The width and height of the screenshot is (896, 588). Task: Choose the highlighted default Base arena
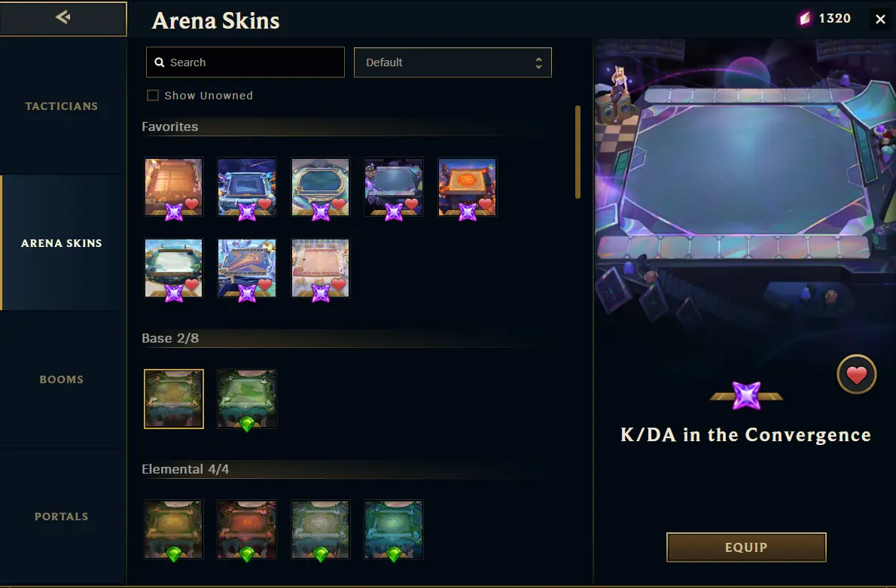click(174, 399)
